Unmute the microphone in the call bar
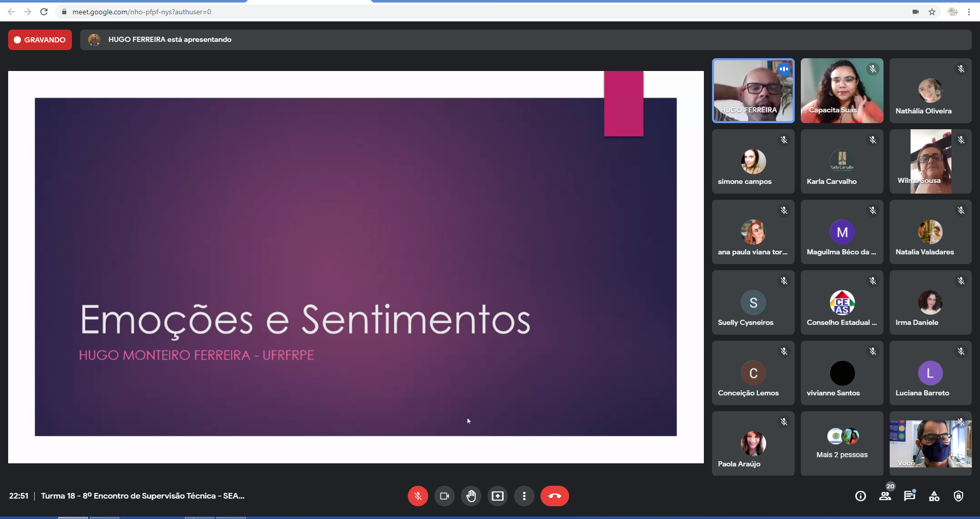Image resolution: width=980 pixels, height=519 pixels. click(418, 496)
